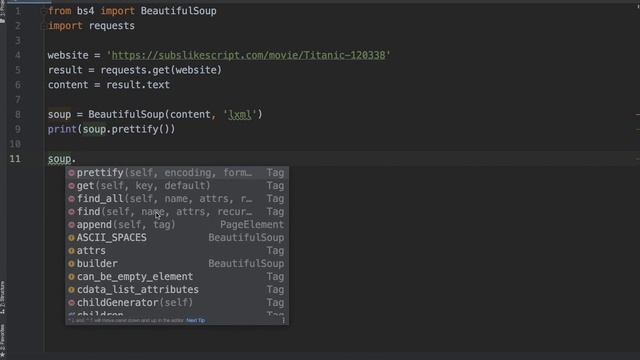640x360 pixels.
Task: Choose append(self, tag) PageElement suggestion
Action: [x=177, y=224]
